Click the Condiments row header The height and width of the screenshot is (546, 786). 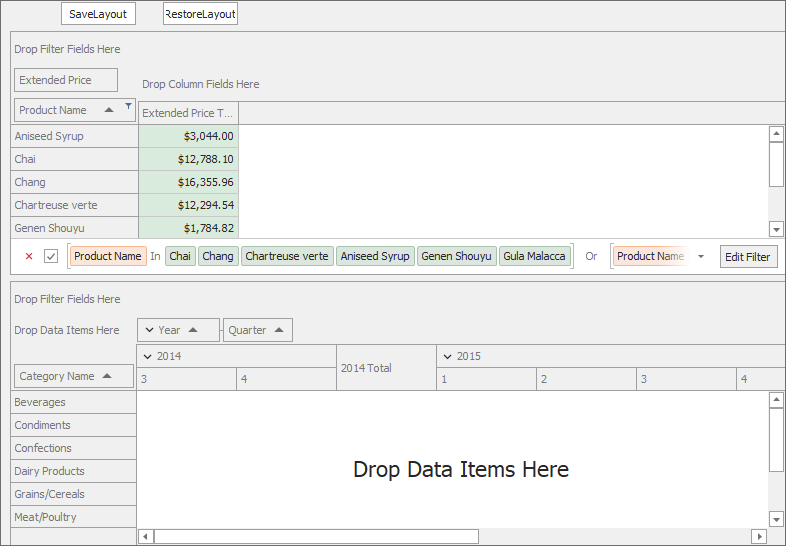[73, 426]
